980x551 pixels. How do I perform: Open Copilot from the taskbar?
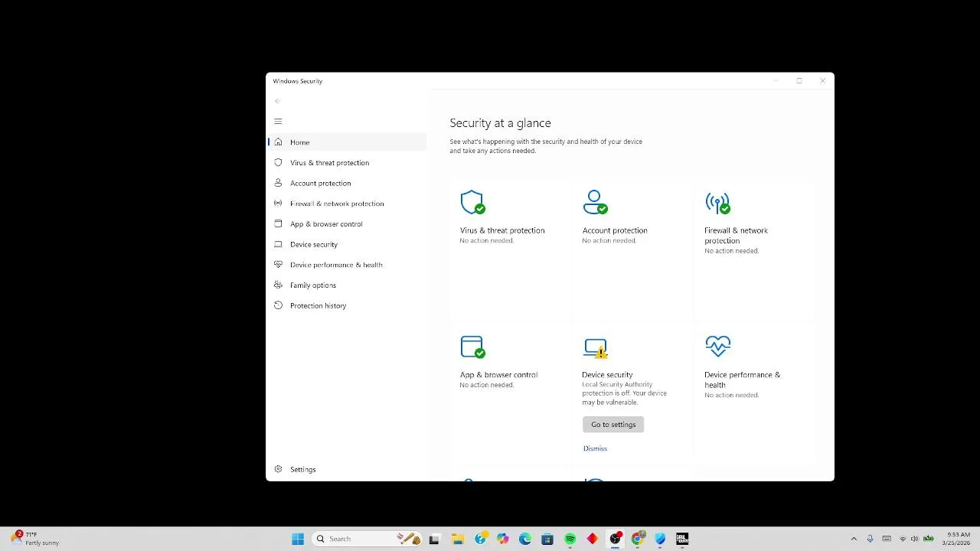click(x=502, y=539)
